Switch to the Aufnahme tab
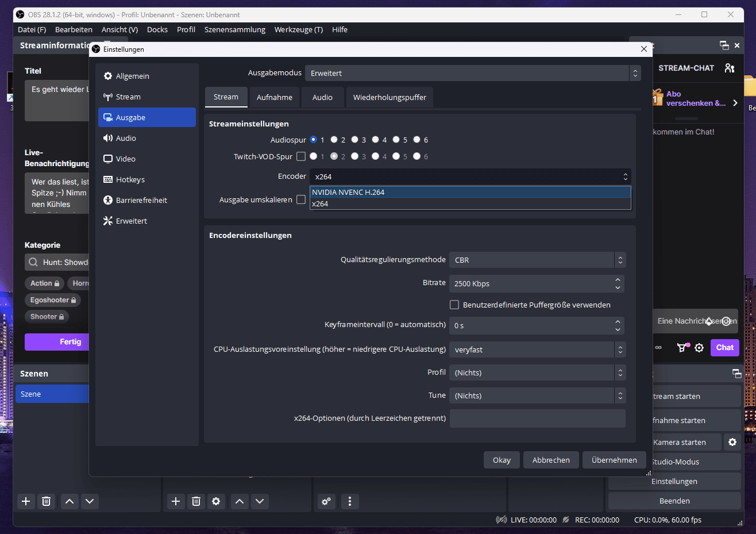756x534 pixels. [x=275, y=97]
